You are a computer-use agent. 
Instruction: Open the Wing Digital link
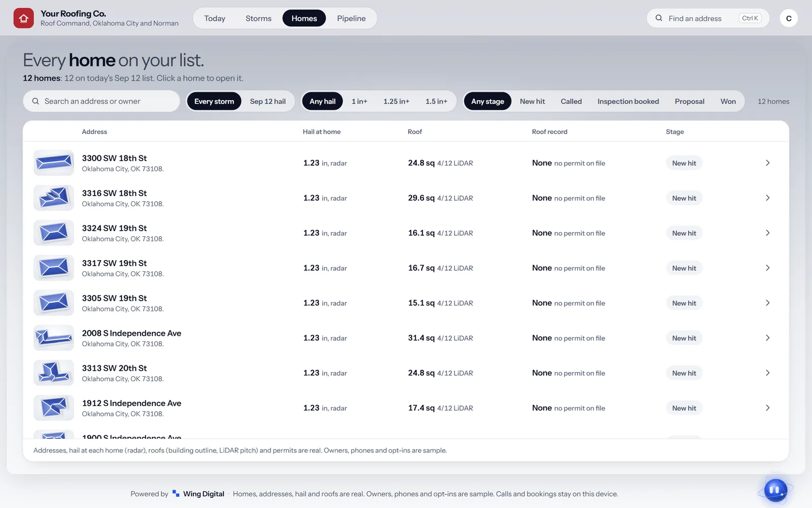tap(204, 494)
